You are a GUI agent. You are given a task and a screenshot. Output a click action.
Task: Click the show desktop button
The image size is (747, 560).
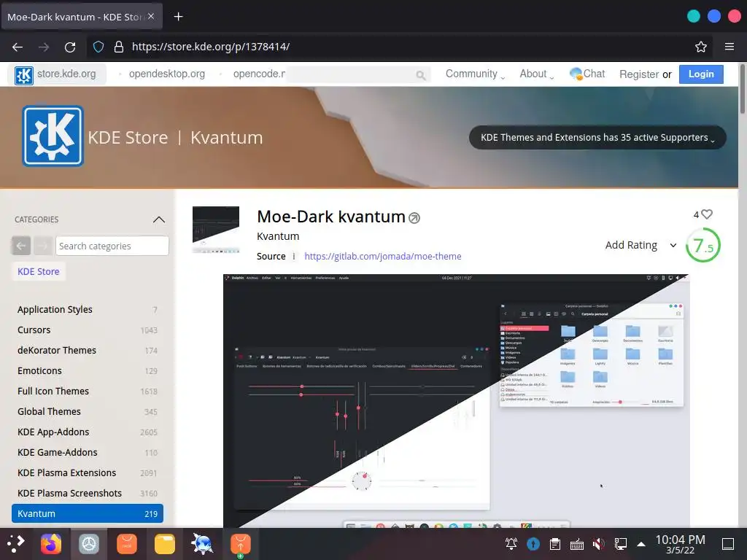click(728, 544)
